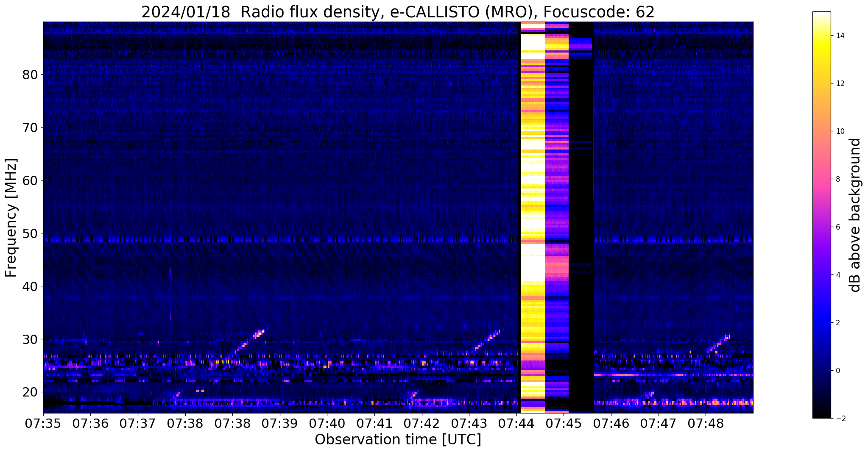Image resolution: width=868 pixels, height=452 pixels.
Task: Click the 40 MHz frequency tick label
Action: click(30, 286)
